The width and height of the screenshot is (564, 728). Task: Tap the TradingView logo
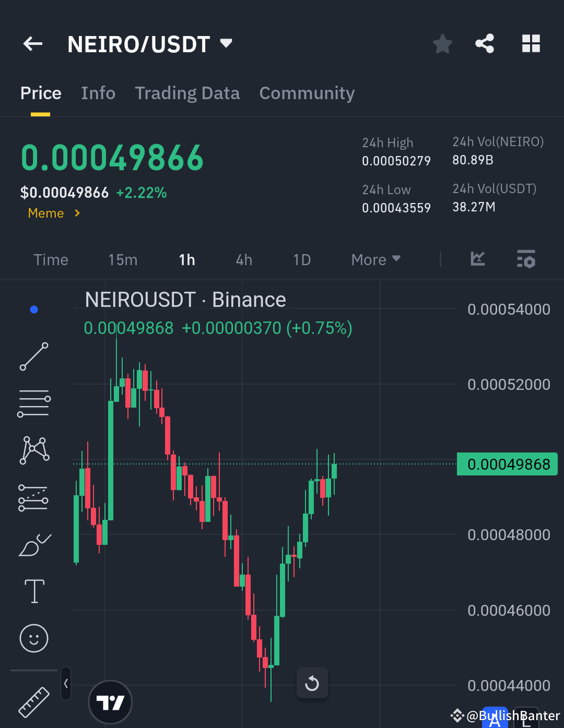pyautogui.click(x=110, y=702)
